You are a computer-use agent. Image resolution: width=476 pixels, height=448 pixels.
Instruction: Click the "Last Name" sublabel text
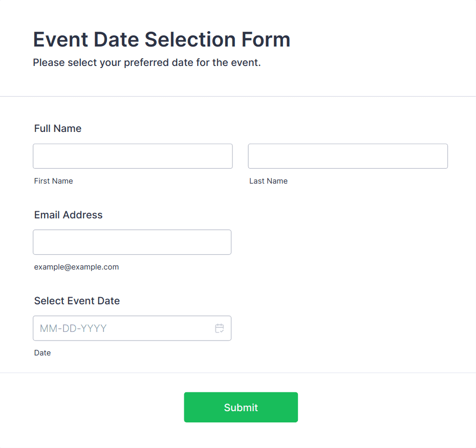point(268,181)
